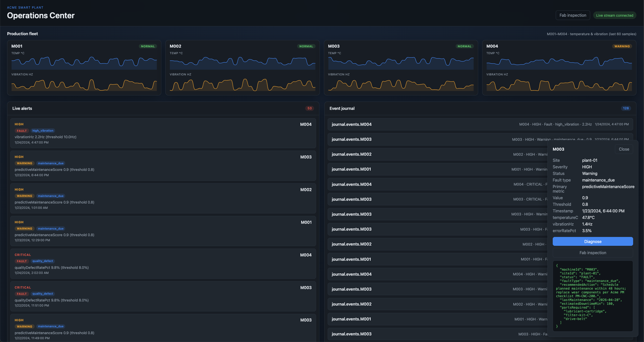Open the M003 machine card
Screen dimensions: 644x342
tap(401, 68)
